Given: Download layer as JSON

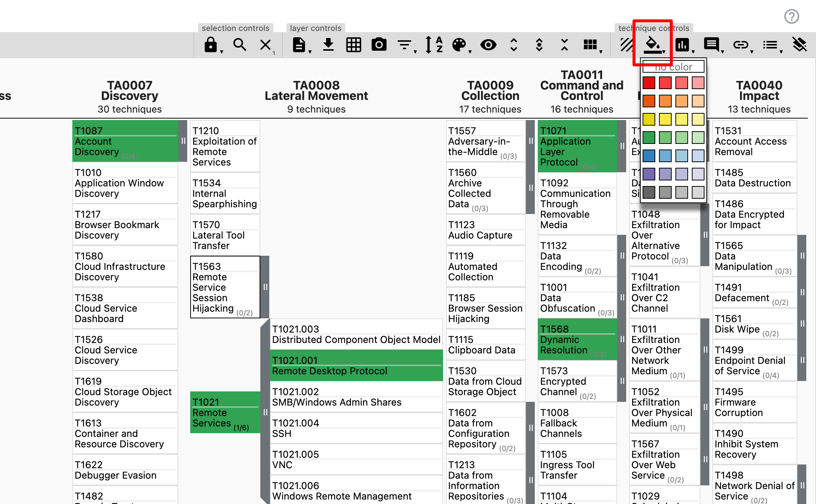Looking at the screenshot, I should (x=328, y=45).
